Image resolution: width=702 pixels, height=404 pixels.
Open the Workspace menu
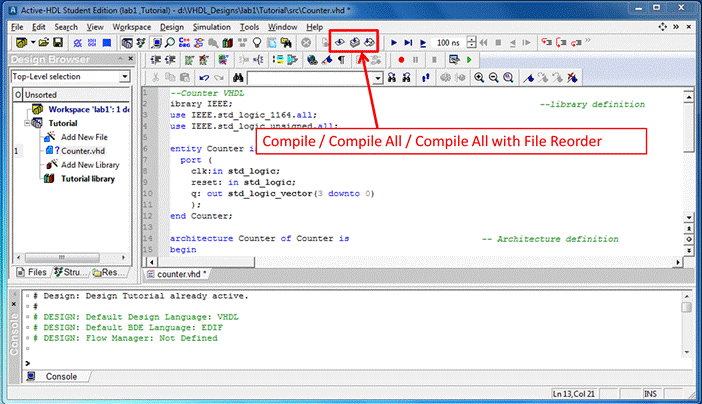132,27
